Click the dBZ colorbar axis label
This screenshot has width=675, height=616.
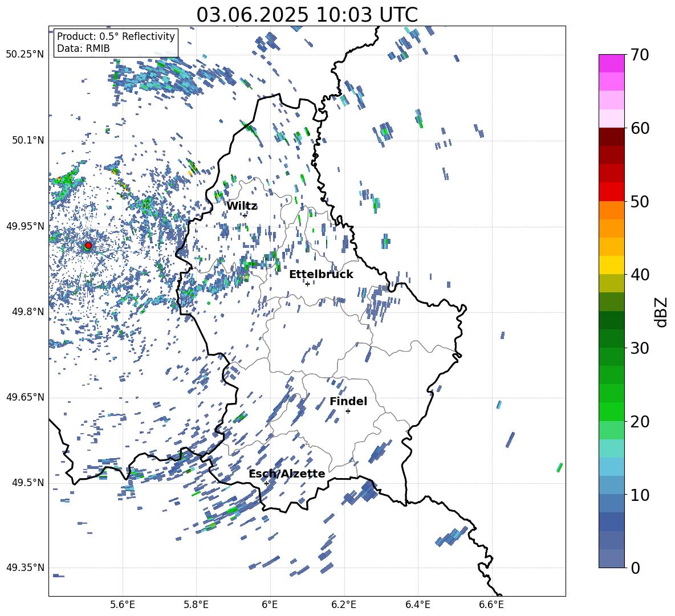662,312
